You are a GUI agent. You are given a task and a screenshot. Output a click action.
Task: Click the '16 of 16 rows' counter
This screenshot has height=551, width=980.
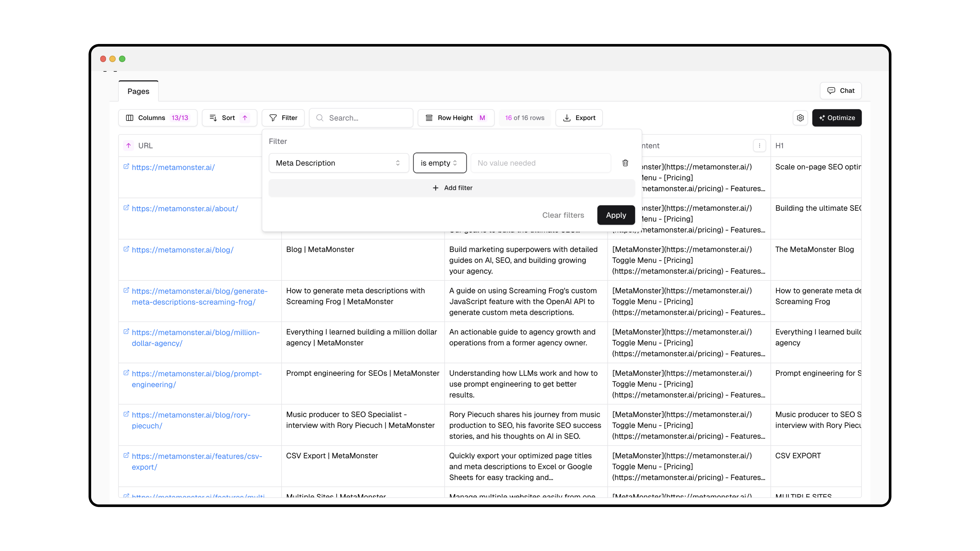click(525, 118)
